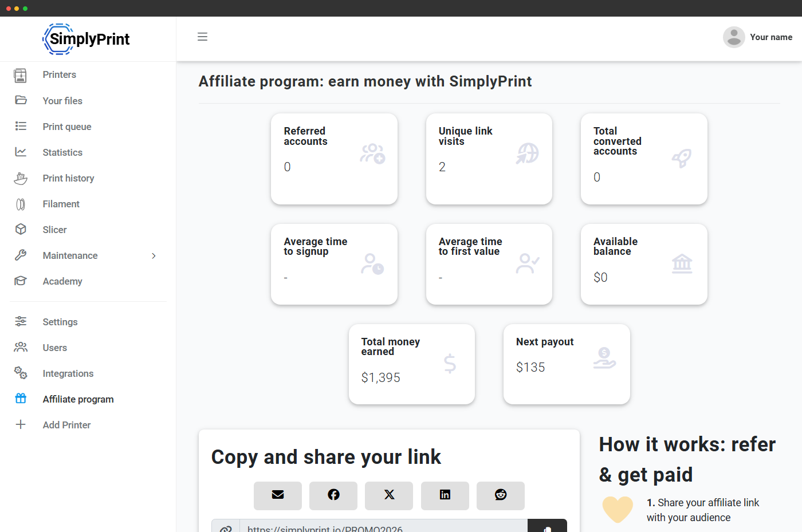Open the Your name account menu
The image size is (802, 532).
tap(758, 37)
